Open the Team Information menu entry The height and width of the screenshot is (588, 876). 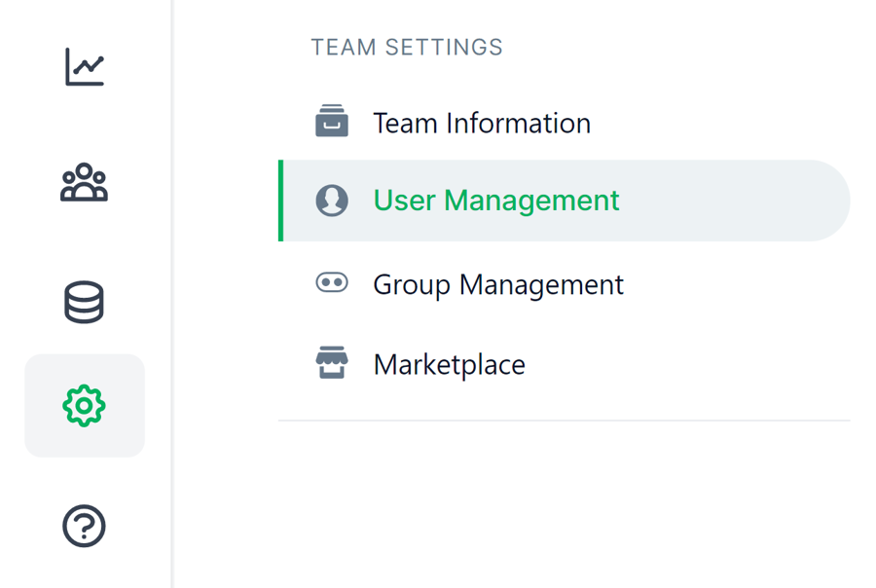point(482,124)
